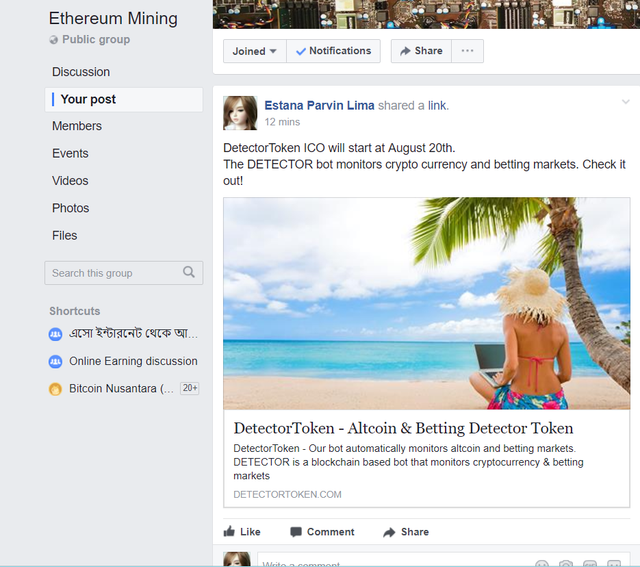Click the Notifications button
The height and width of the screenshot is (567, 640).
coord(333,51)
